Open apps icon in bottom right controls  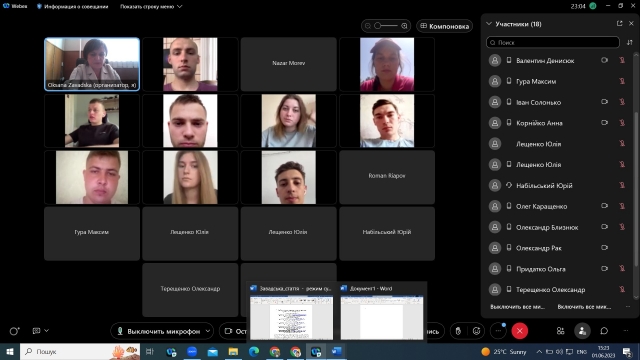(560, 331)
